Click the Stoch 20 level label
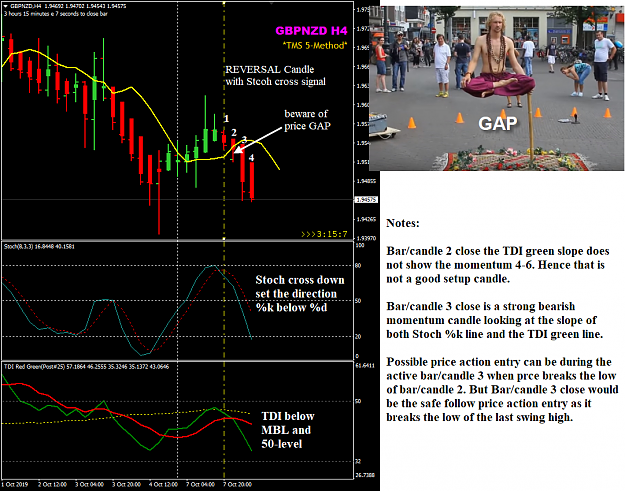 click(358, 336)
